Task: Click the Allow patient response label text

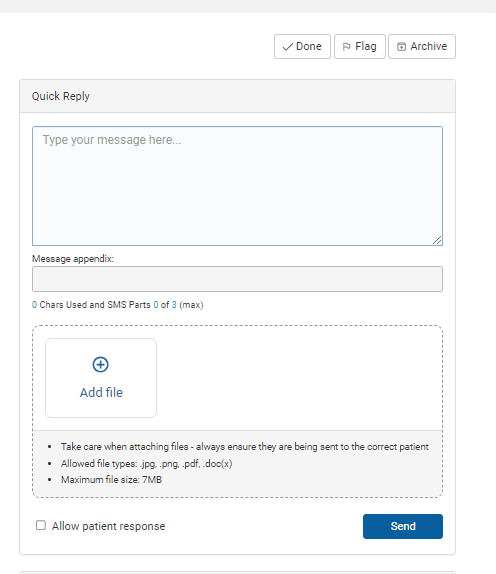Action: (x=108, y=526)
